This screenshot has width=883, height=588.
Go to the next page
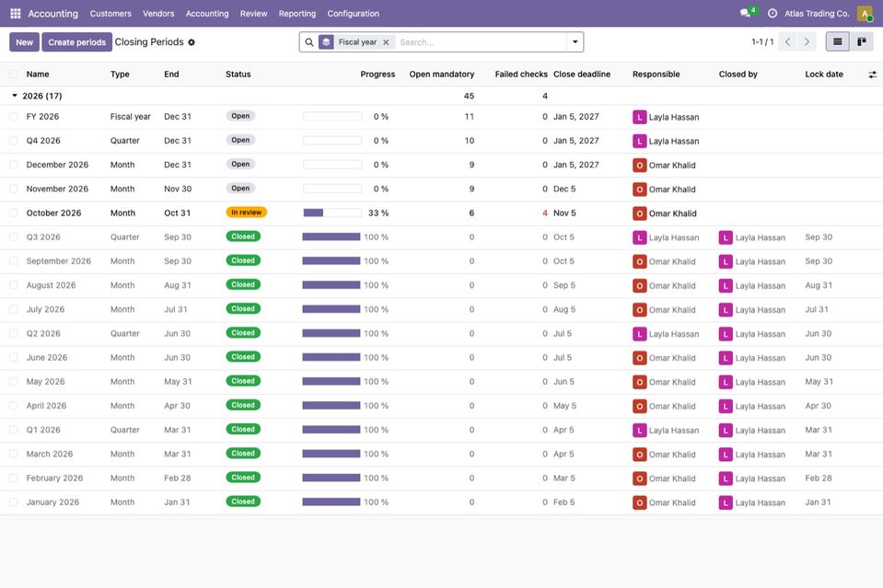(x=807, y=41)
